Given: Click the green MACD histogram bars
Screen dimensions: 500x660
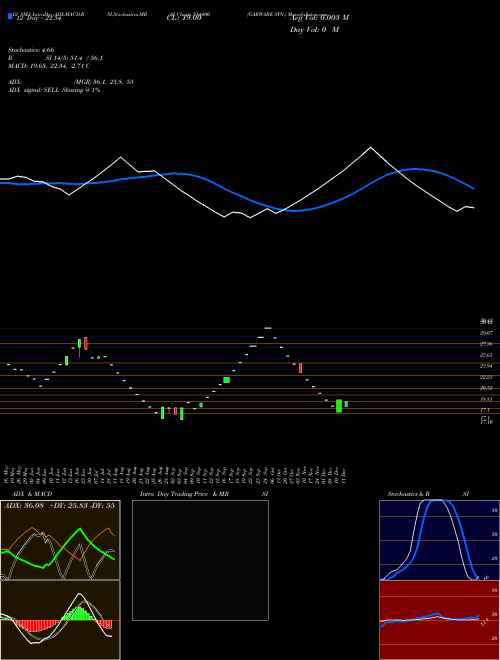Looking at the screenshot, I should click(80, 613).
